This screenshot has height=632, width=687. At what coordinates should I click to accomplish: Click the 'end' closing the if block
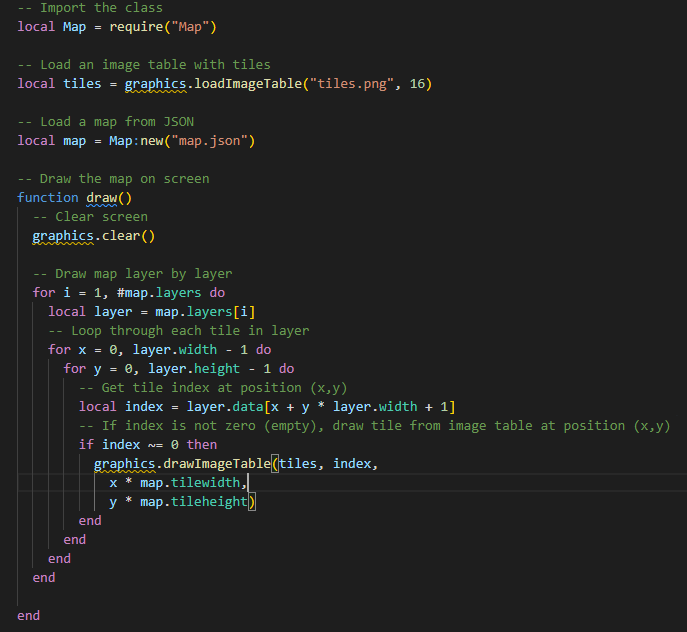point(90,521)
